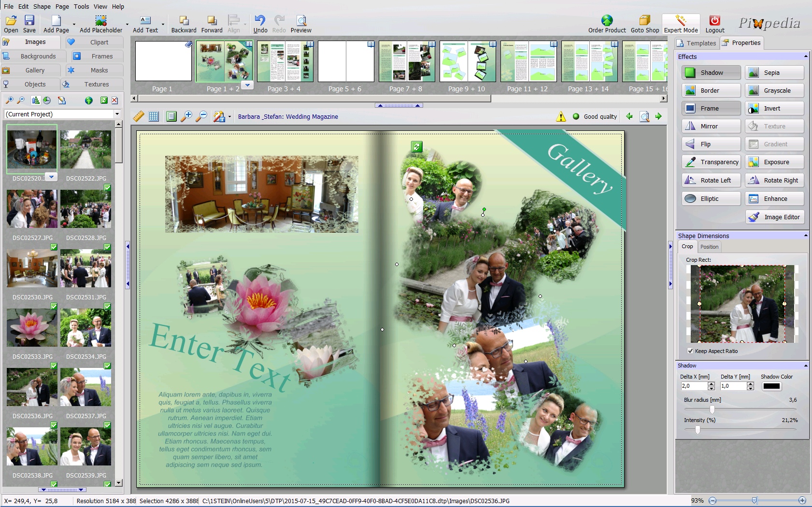Open the File menu

coord(9,6)
